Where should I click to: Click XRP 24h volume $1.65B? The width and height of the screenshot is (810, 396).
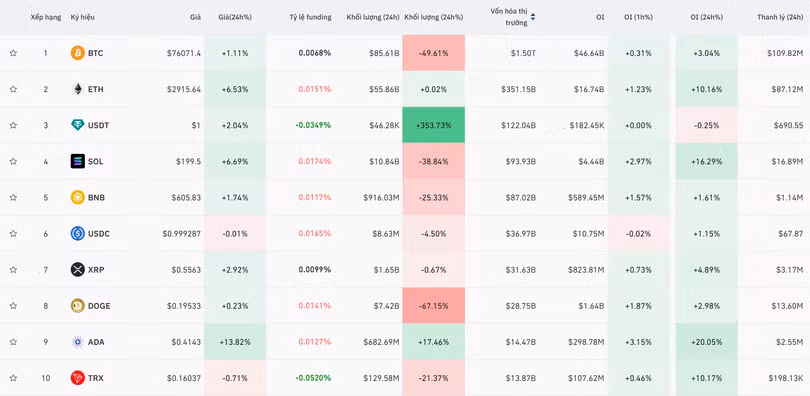tap(386, 270)
